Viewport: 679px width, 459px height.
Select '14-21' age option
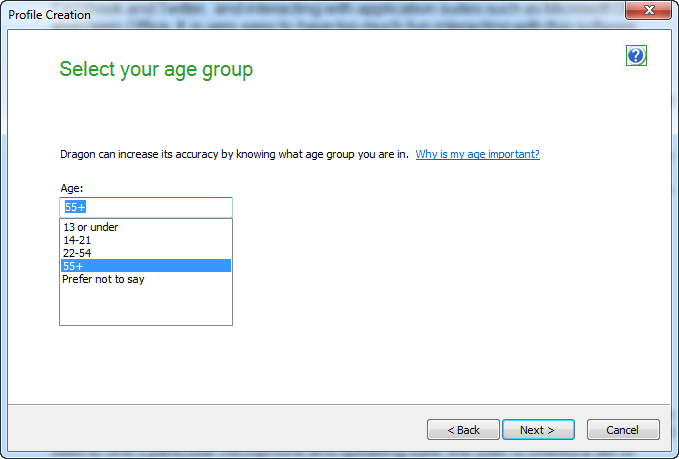146,240
